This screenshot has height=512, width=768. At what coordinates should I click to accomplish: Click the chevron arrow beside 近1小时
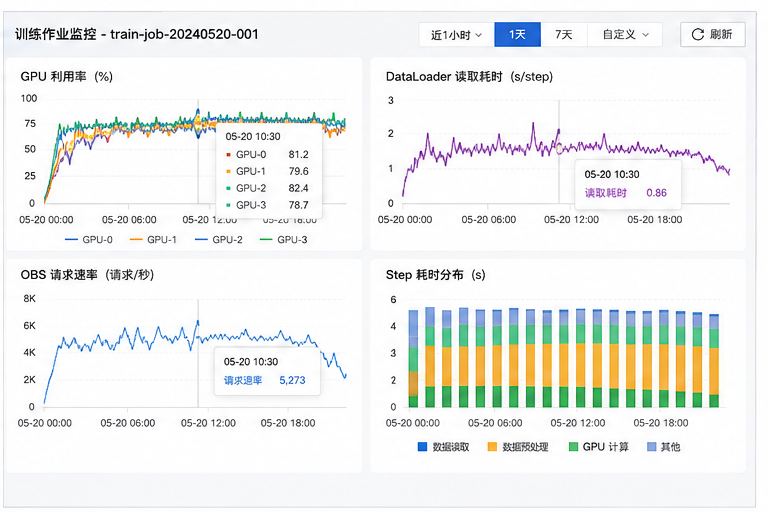[479, 35]
